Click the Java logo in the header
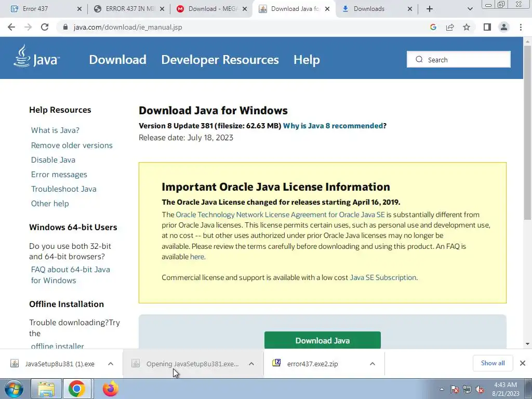The height and width of the screenshot is (399, 532). [37, 56]
